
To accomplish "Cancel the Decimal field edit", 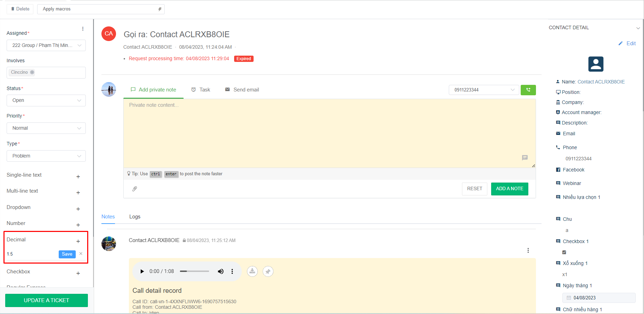I will [81, 254].
